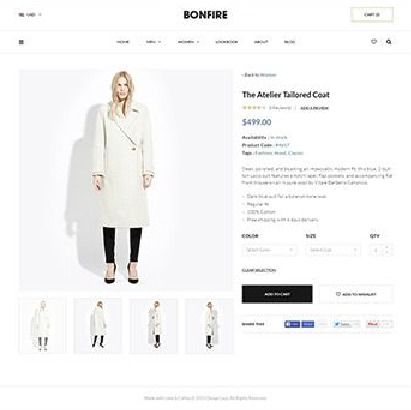411x410 pixels.
Task: Open the search magnifier icon
Action: pos(389,42)
